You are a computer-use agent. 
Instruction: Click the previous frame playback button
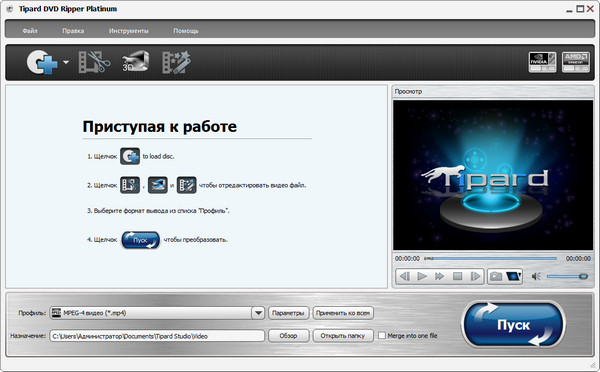pos(405,276)
